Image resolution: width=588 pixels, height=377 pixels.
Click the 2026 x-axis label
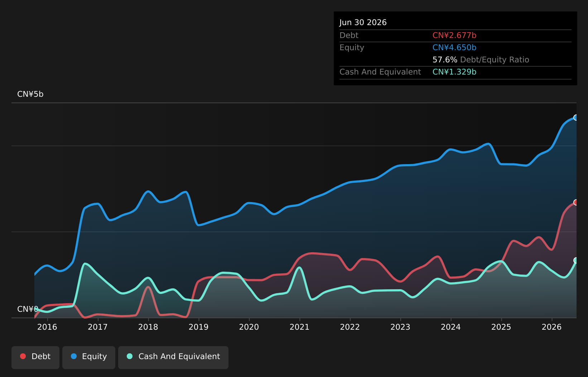[552, 327]
